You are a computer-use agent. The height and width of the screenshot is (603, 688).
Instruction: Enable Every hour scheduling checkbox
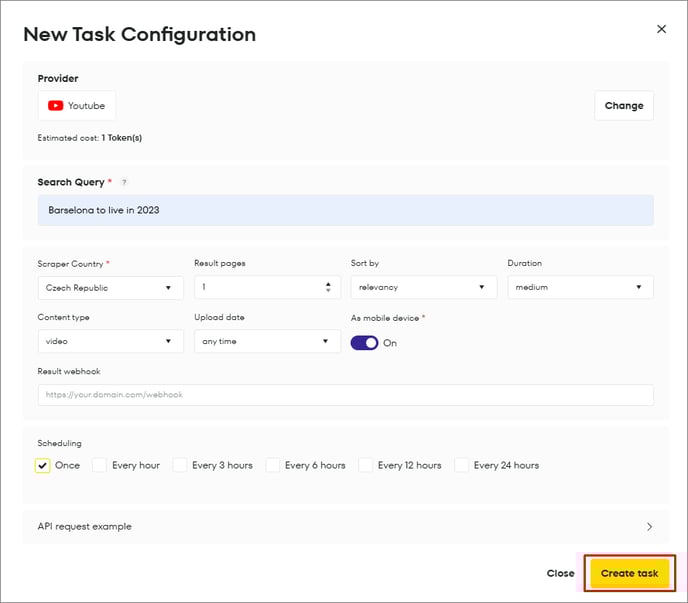(100, 465)
